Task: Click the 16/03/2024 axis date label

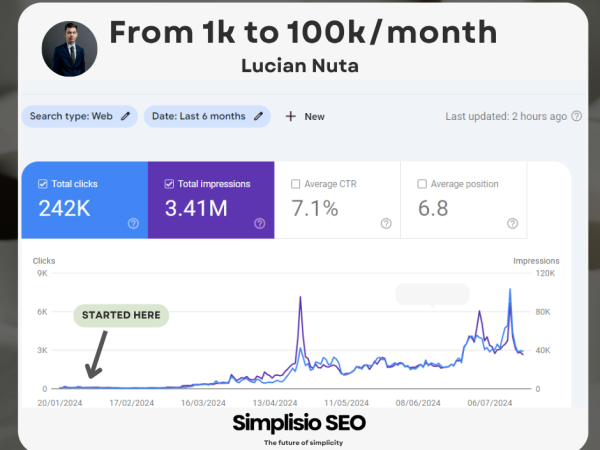Action: [x=203, y=403]
